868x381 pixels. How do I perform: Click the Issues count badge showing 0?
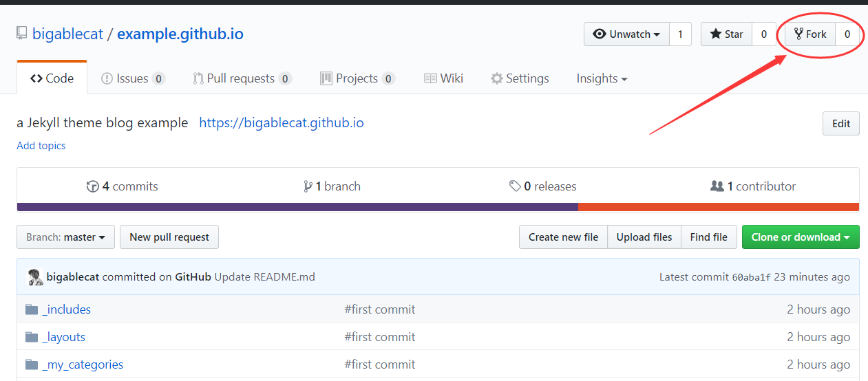click(158, 79)
